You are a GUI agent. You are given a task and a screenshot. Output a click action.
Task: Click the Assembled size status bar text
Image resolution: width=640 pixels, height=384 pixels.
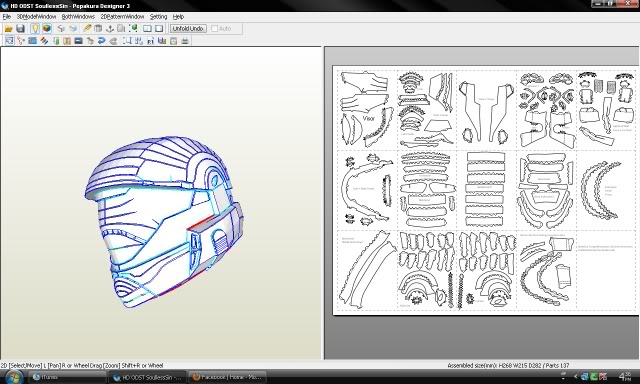click(508, 365)
